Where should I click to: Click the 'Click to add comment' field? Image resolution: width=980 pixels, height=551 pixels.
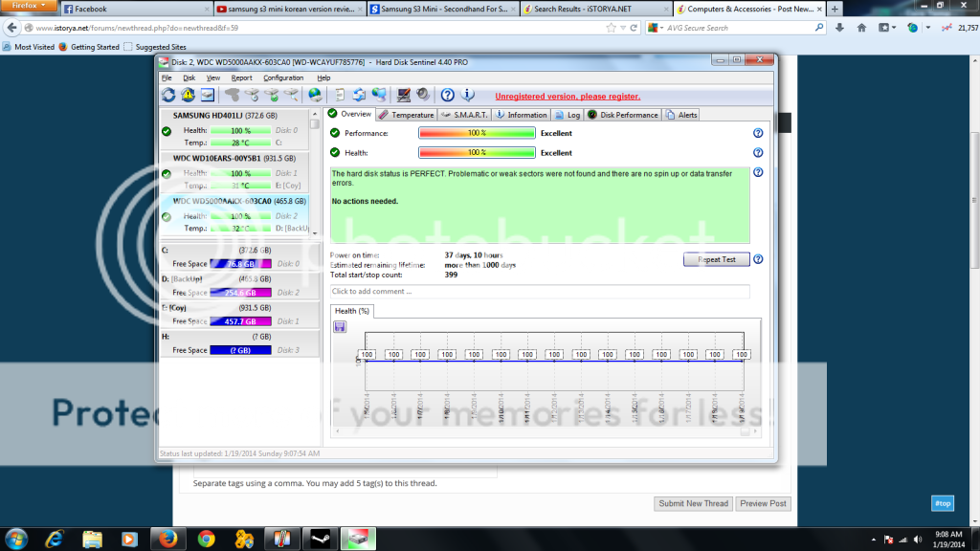tap(540, 291)
